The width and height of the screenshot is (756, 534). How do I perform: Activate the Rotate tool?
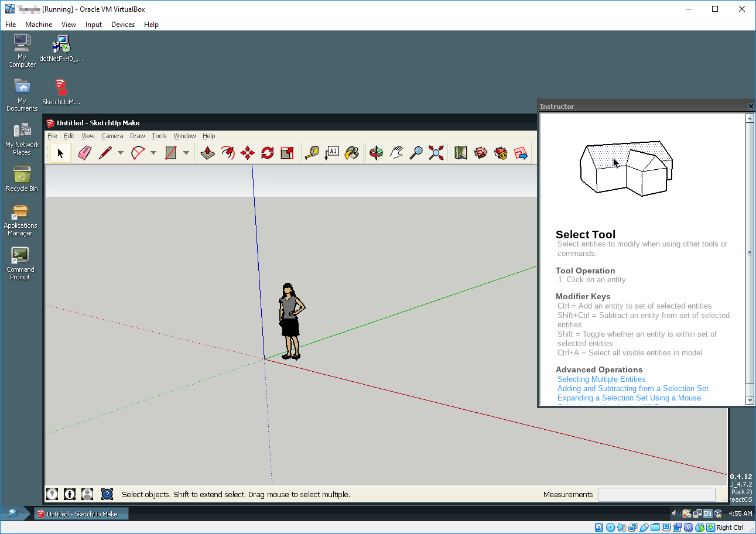[x=267, y=153]
